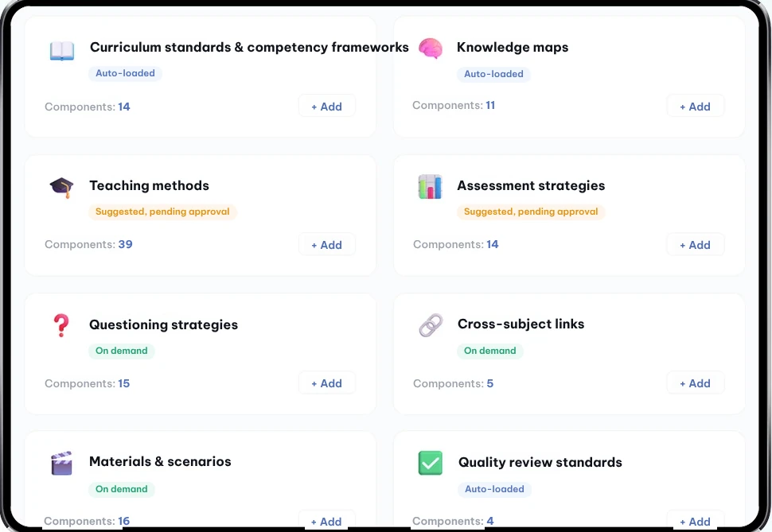Image resolution: width=772 pixels, height=532 pixels.
Task: Select the Assessment strategies title
Action: (531, 185)
